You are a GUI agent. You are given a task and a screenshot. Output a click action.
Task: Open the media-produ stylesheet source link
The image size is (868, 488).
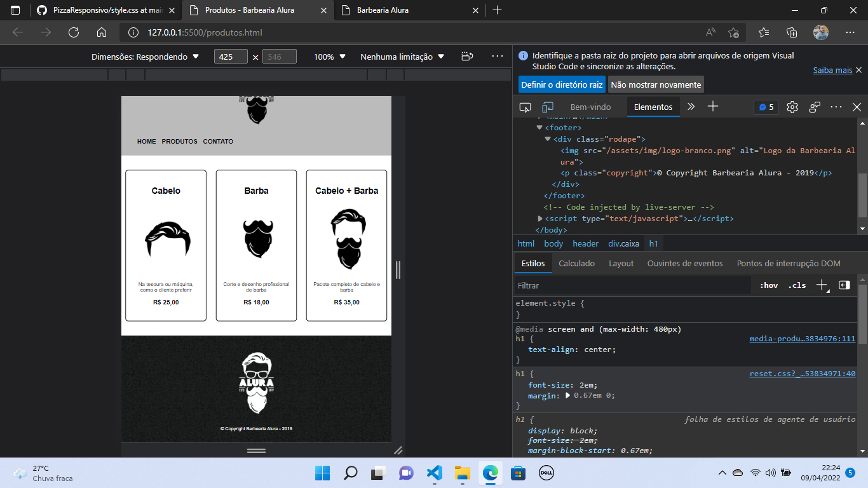803,339
